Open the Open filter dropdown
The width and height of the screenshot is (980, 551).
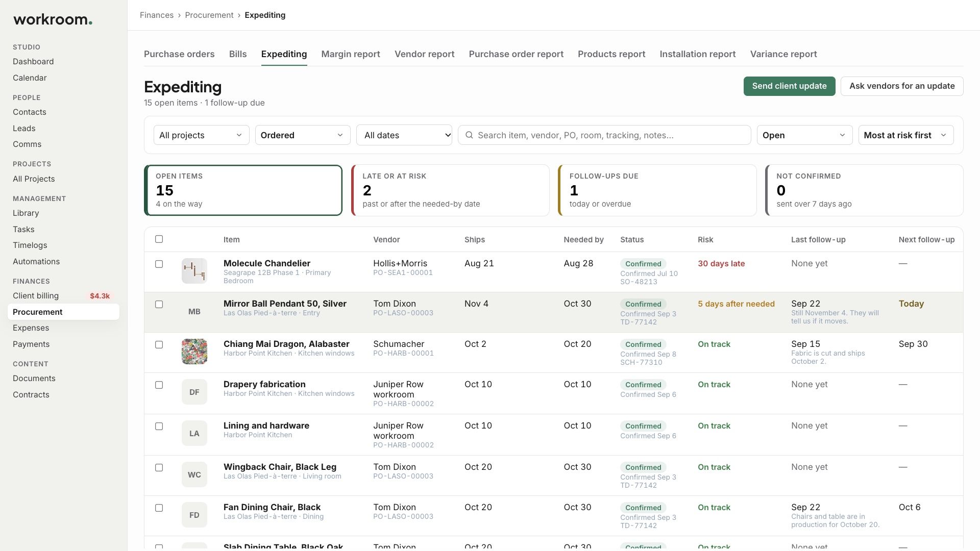tap(804, 135)
